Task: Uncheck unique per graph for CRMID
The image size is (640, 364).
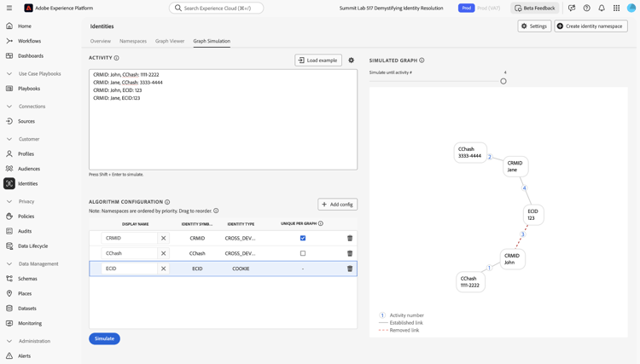Action: pos(303,239)
